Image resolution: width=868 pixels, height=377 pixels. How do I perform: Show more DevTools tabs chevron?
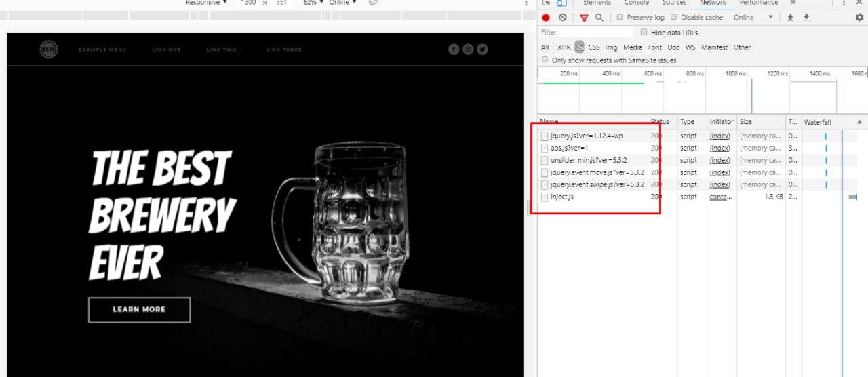(x=793, y=3)
